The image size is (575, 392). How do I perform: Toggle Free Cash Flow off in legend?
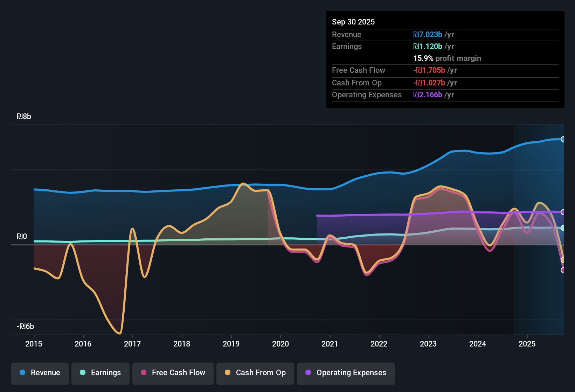(x=173, y=373)
